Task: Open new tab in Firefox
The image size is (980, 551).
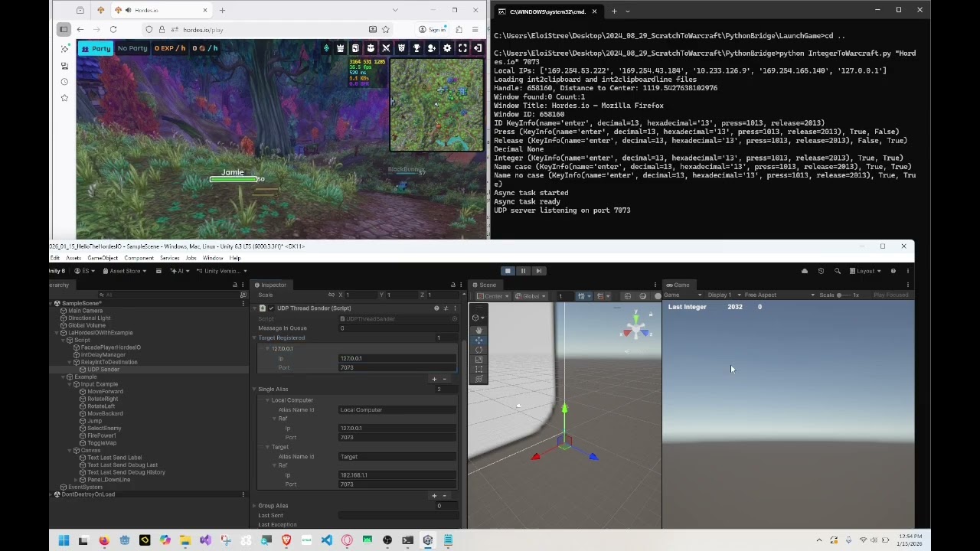Action: point(222,11)
